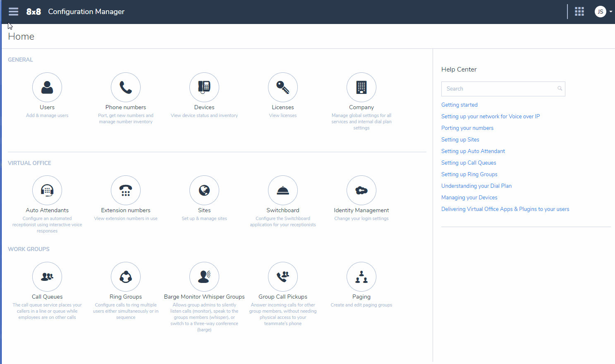This screenshot has height=364, width=615.
Task: Click the Help Center search magnifier icon
Action: pos(560,89)
